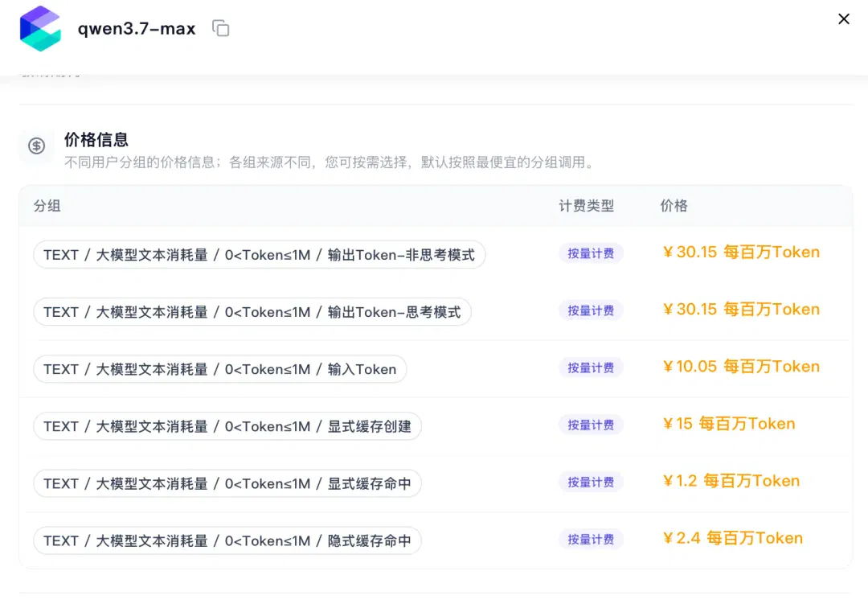
Task: Click the ¥30.15 price in 非思考模式 row
Action: tap(741, 252)
